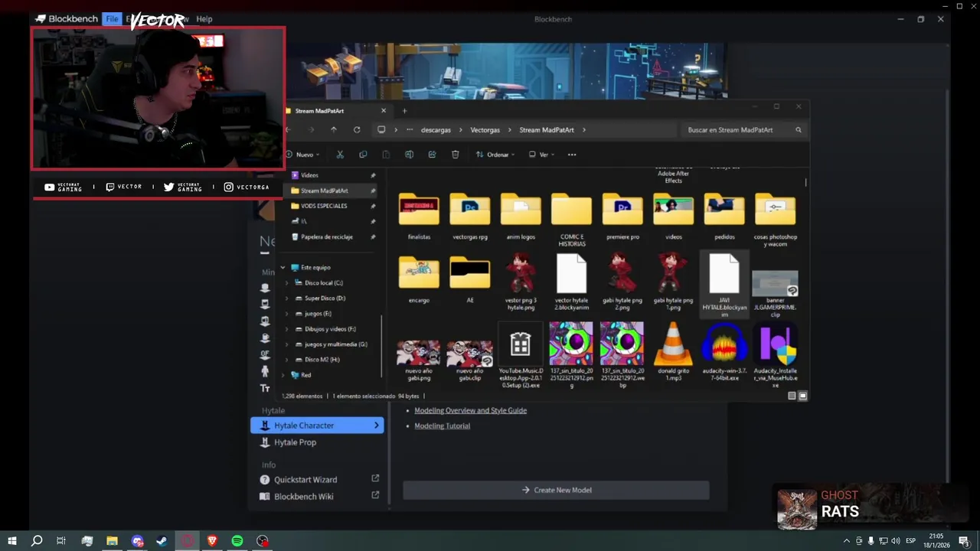Go up one folder with the Up arrow
This screenshot has height=551, width=980.
[333, 130]
